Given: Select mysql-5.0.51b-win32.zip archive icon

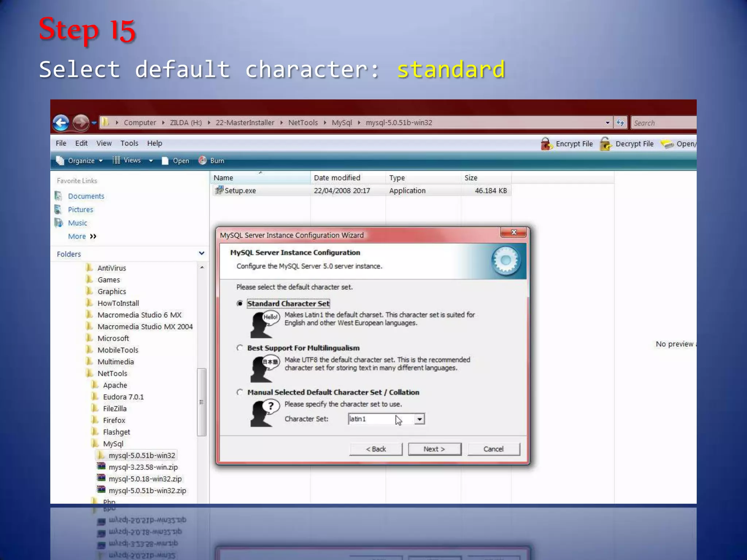Looking at the screenshot, I should click(101, 490).
